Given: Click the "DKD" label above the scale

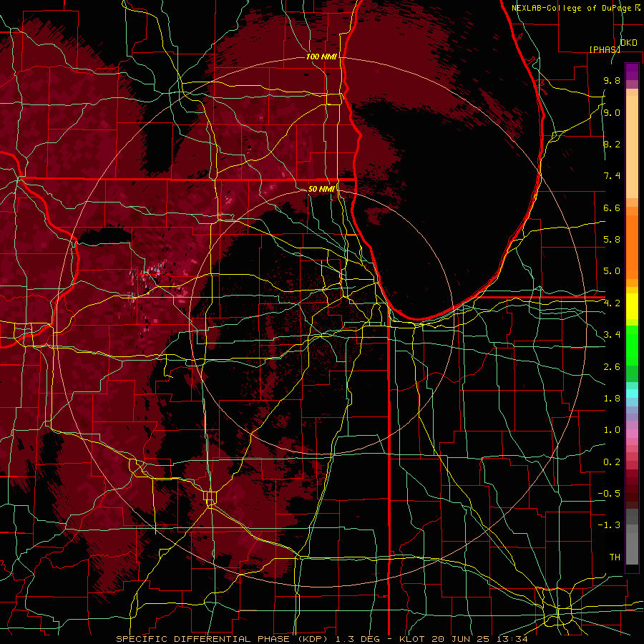Looking at the screenshot, I should click(629, 43).
